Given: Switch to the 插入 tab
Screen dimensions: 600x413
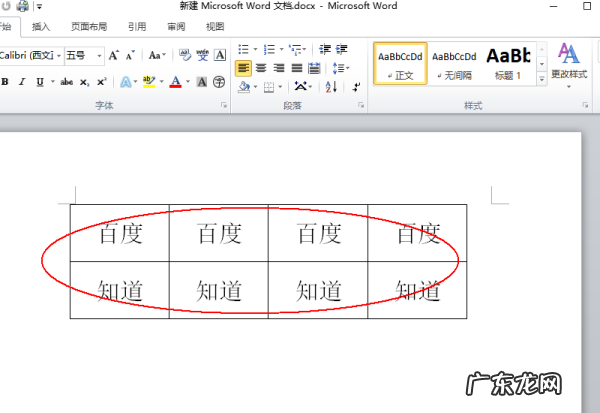Looking at the screenshot, I should pyautogui.click(x=41, y=27).
